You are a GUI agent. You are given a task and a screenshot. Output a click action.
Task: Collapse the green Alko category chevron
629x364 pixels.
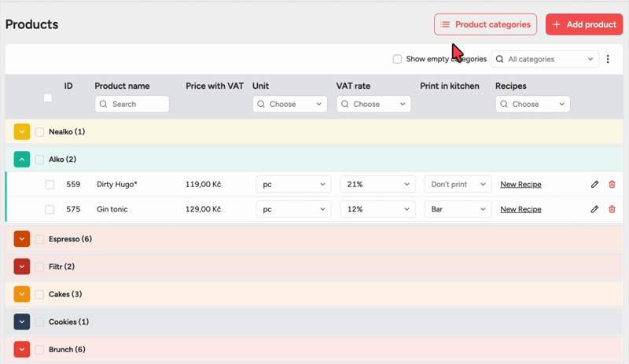22,160
